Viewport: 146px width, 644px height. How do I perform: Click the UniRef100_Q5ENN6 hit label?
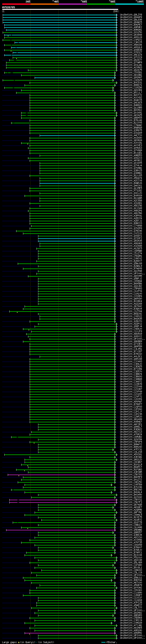pyautogui.click(x=131, y=530)
